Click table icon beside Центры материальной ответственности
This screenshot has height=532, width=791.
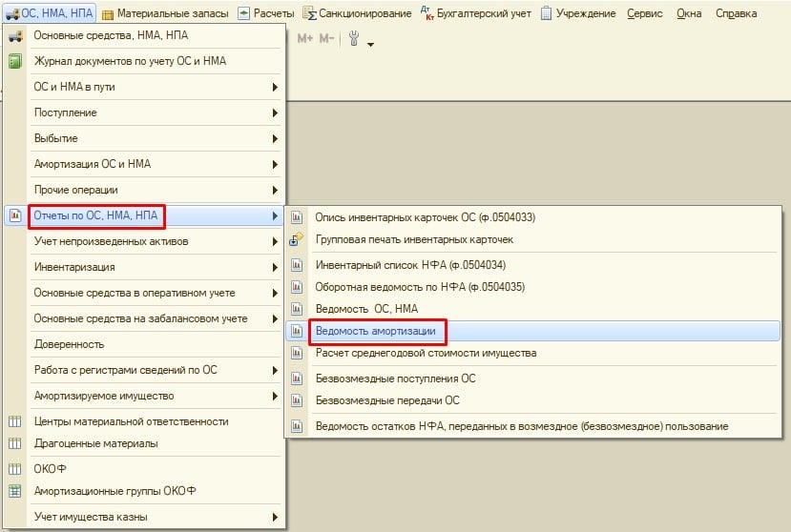click(x=14, y=421)
